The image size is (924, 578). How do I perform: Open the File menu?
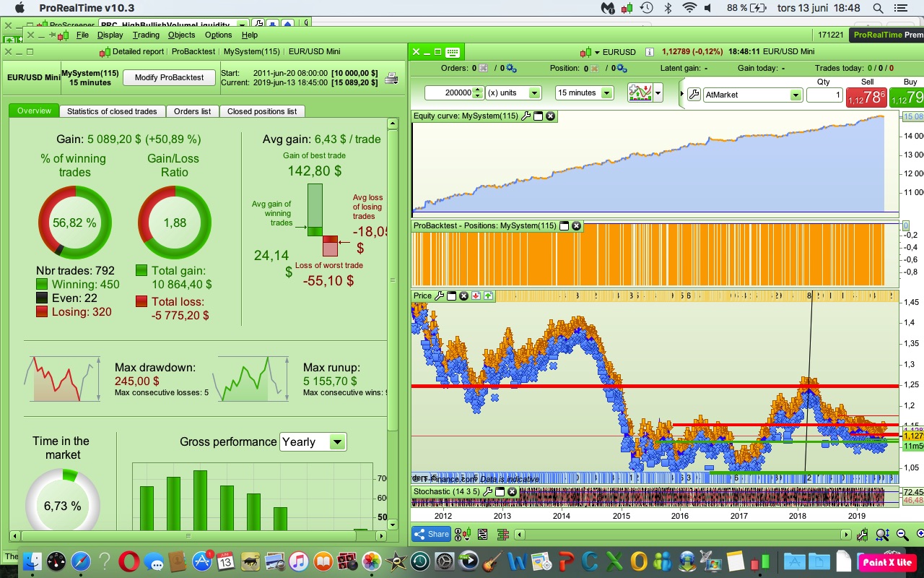(82, 35)
